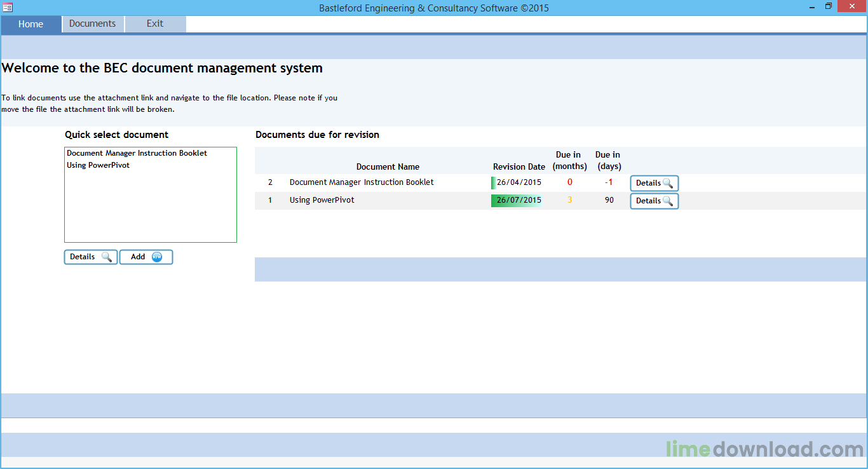The image size is (868, 469).
Task: Click Details button below quick select list
Action: coord(91,257)
